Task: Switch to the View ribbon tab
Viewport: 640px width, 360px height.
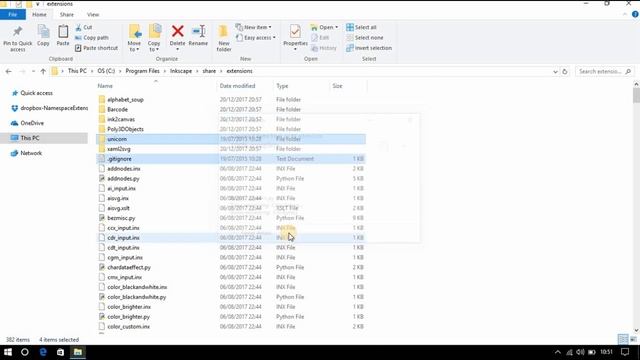Action: [x=93, y=14]
